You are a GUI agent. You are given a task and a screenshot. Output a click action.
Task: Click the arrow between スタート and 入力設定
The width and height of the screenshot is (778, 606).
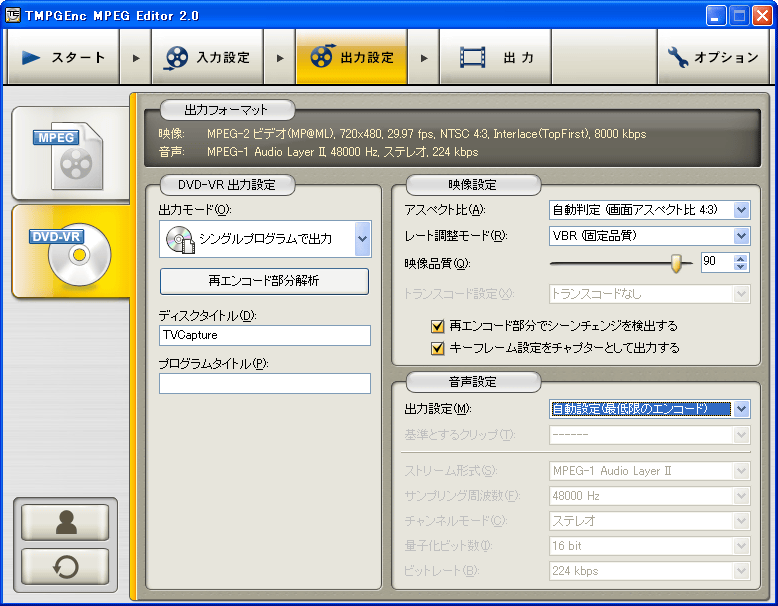pyautogui.click(x=136, y=58)
